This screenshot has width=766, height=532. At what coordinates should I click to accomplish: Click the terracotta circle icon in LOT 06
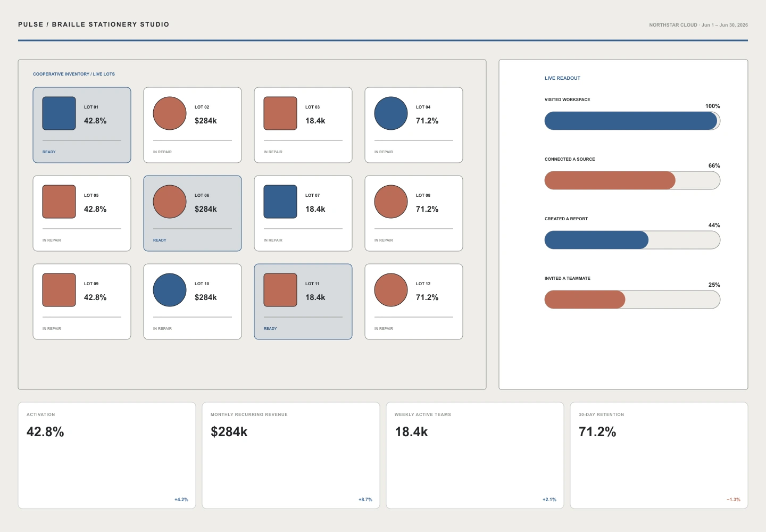170,202
